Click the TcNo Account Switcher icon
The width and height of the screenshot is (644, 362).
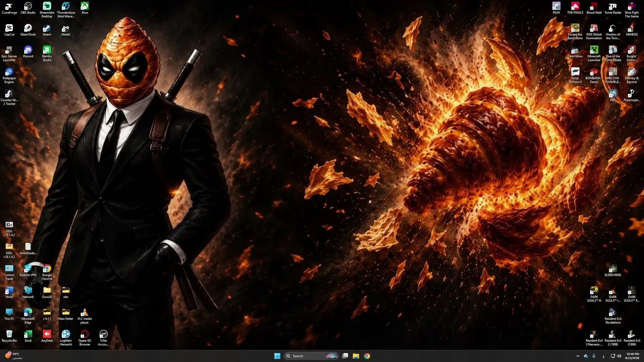(104, 338)
